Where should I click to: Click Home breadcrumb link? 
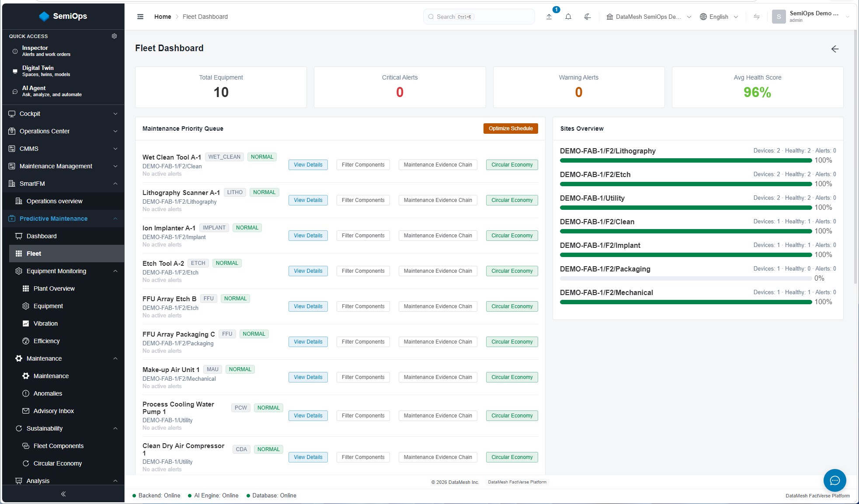163,17
